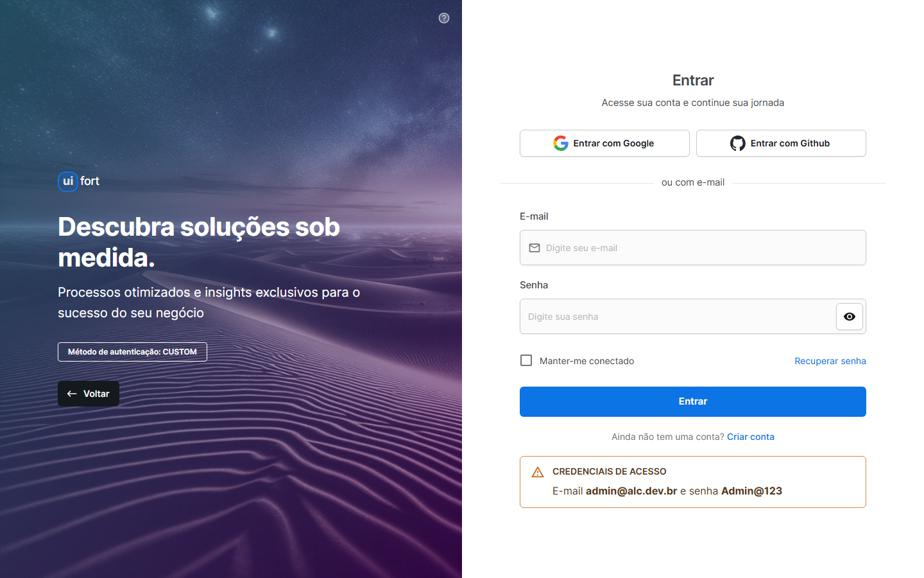Check the Manter-me conectado checkbox

point(526,360)
